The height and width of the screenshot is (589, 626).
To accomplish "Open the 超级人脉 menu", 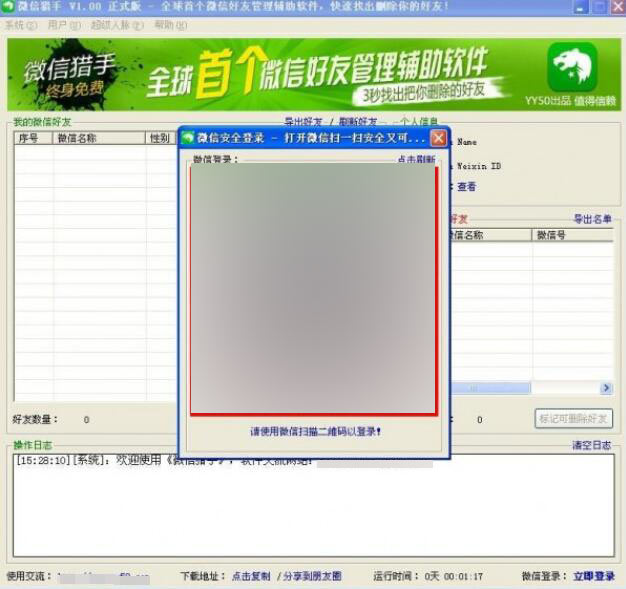I will tap(117, 26).
